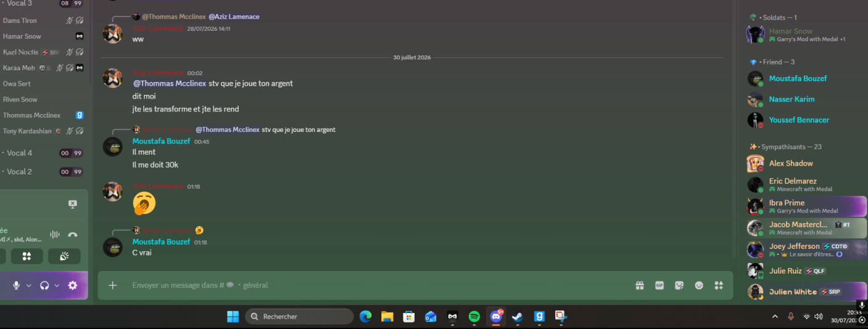Open the emoji picker smiley
Image resolution: width=868 pixels, height=329 pixels.
pyautogui.click(x=699, y=285)
